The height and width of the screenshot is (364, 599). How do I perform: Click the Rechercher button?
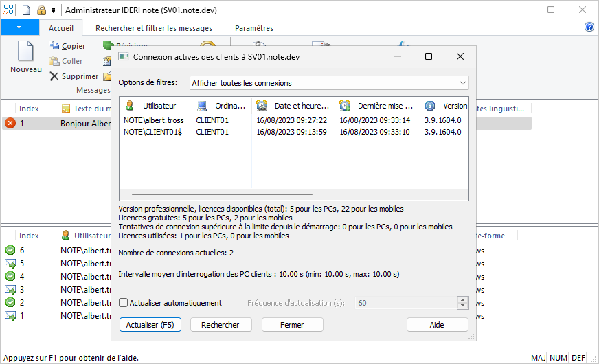(x=221, y=325)
